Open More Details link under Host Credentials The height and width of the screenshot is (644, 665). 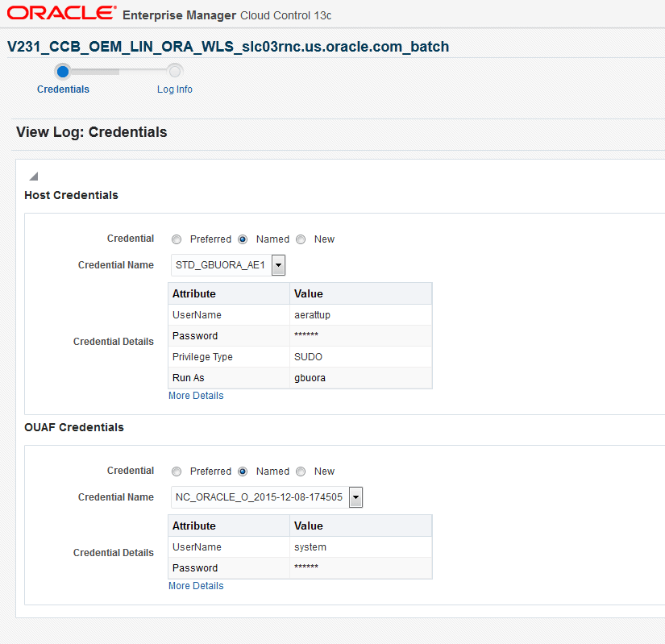[x=196, y=396]
